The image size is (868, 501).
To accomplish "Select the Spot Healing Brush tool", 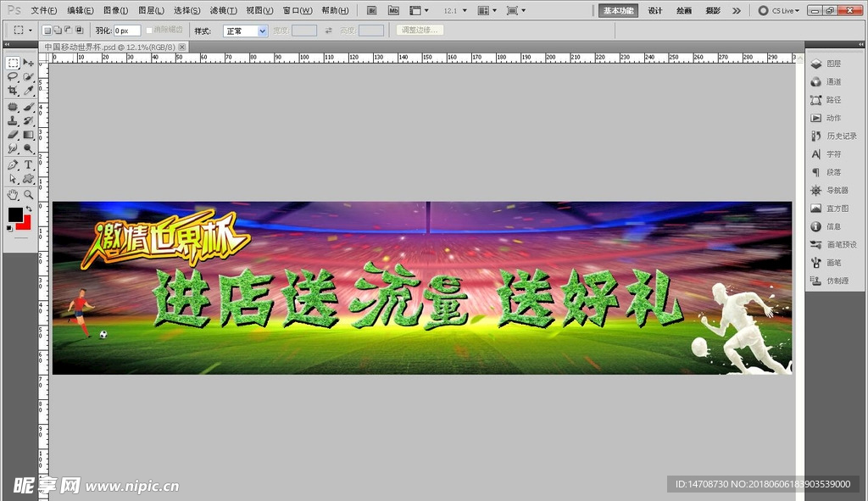I will [x=13, y=107].
